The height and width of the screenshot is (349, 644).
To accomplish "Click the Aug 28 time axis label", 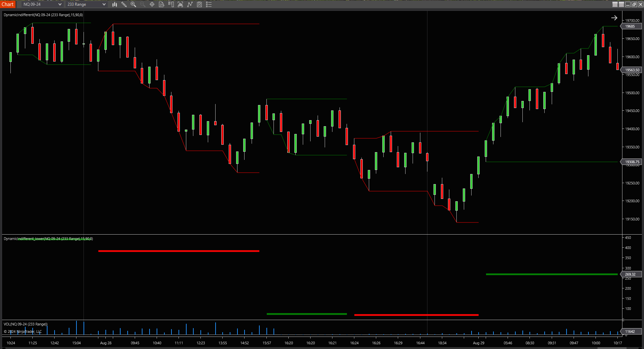I will (x=106, y=343).
